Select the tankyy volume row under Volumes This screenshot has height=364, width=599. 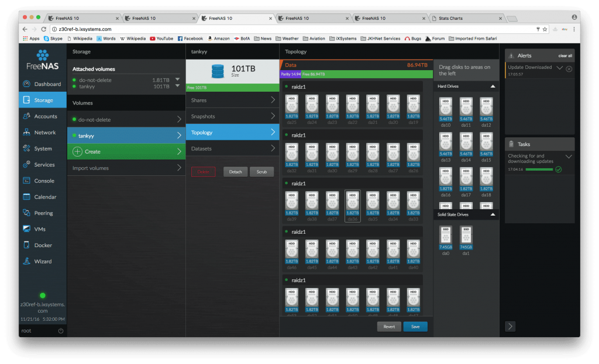(126, 136)
